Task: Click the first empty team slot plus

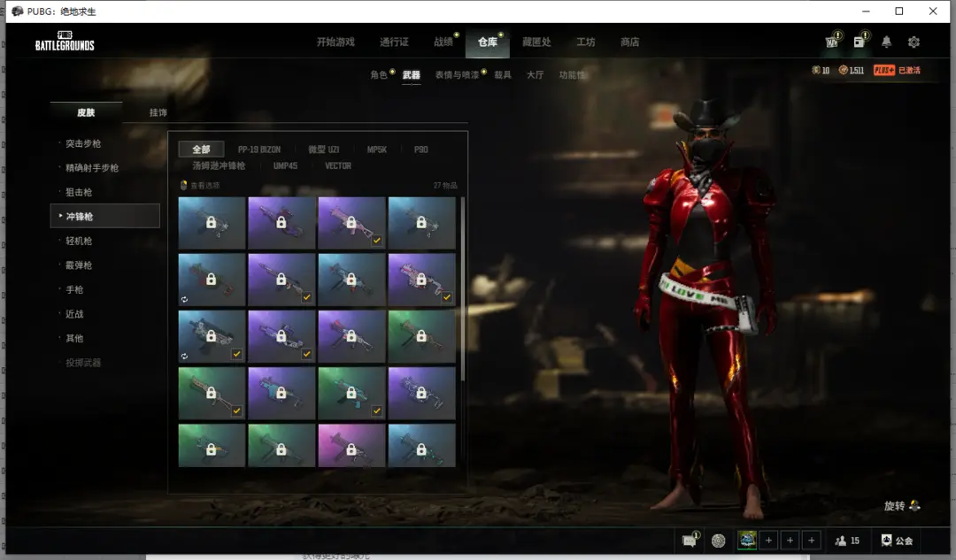Action: point(769,541)
